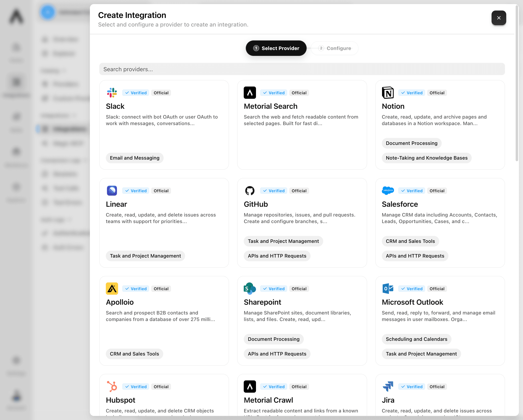Click the blue avatar circle behind dialog

(x=48, y=12)
